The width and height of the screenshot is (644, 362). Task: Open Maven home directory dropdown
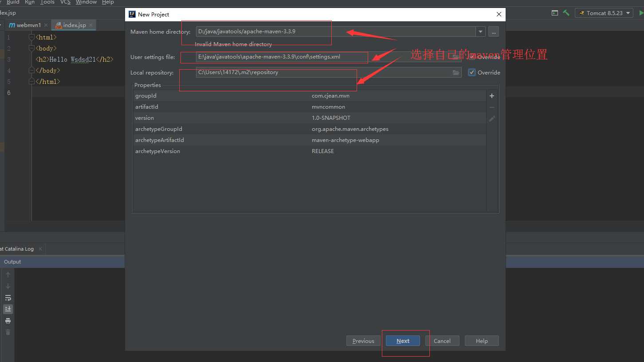tap(480, 31)
